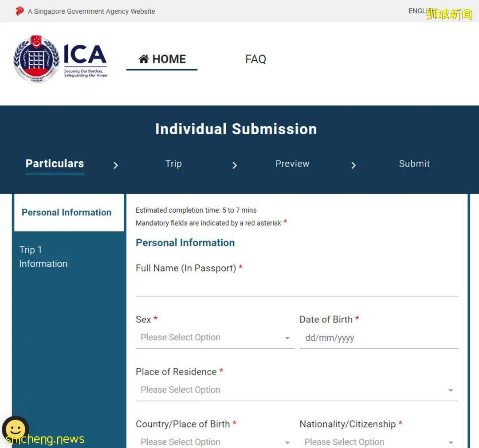Screen dimensions: 479x448
Task: Click the smiley face feedback icon
Action: 16,429
